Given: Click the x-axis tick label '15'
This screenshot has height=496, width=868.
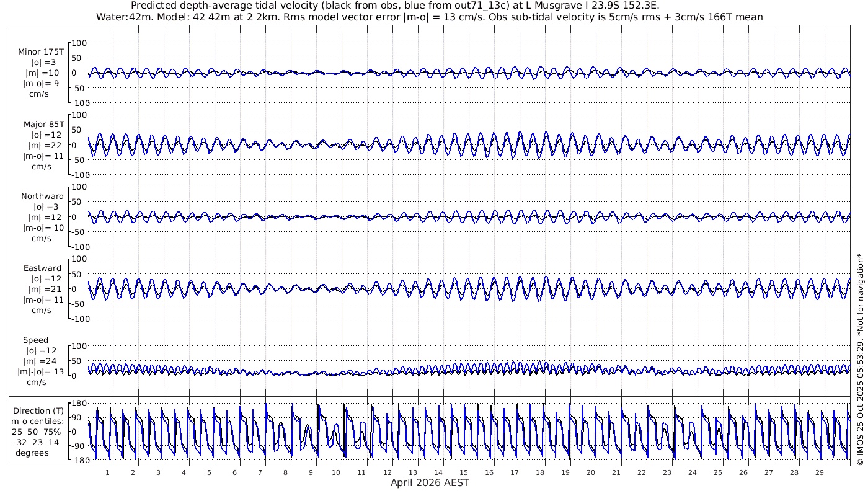Looking at the screenshot, I should 463,472.
